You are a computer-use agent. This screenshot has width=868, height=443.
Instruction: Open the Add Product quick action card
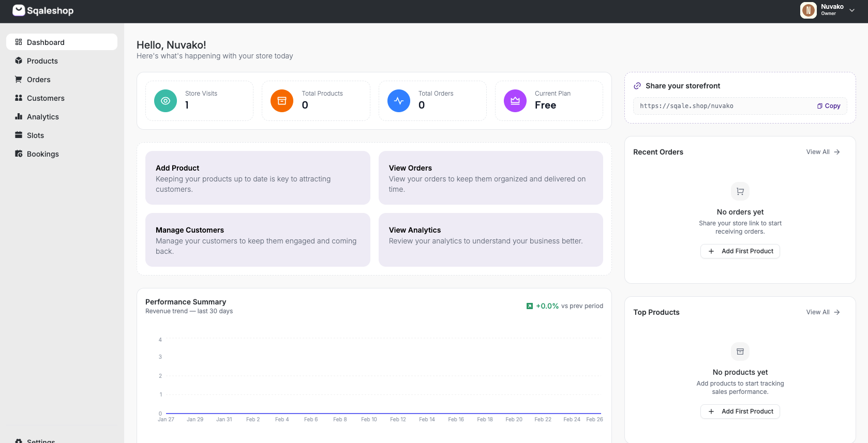pyautogui.click(x=258, y=178)
